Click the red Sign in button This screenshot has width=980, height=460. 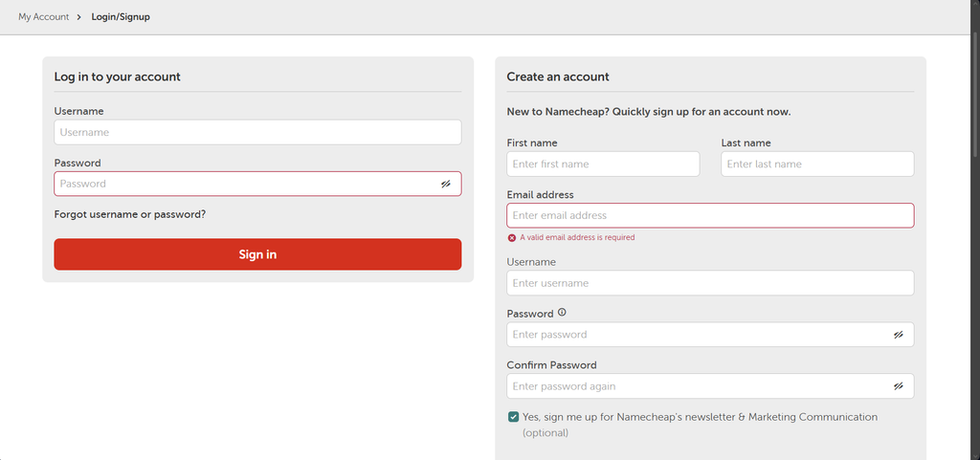tap(257, 254)
